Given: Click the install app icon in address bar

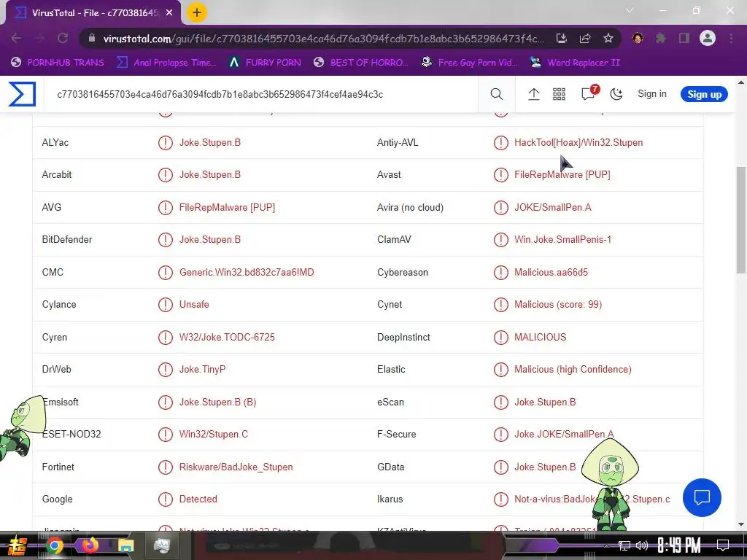Looking at the screenshot, I should (562, 38).
